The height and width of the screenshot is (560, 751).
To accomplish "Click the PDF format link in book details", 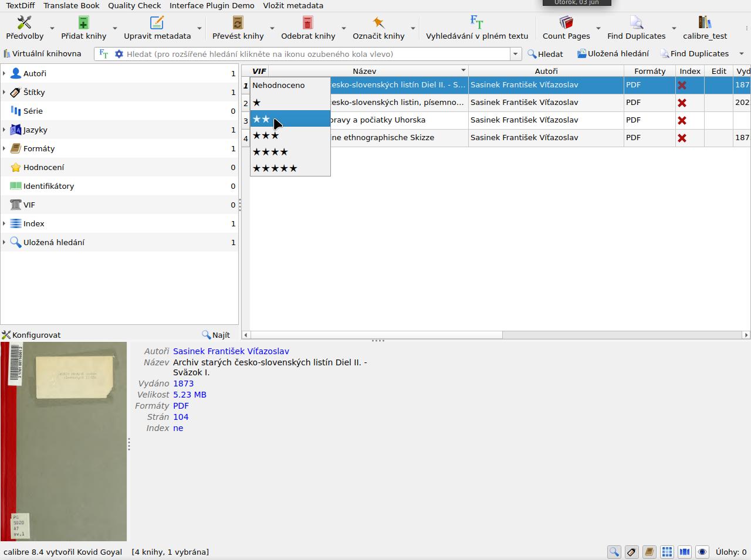I will click(x=181, y=406).
